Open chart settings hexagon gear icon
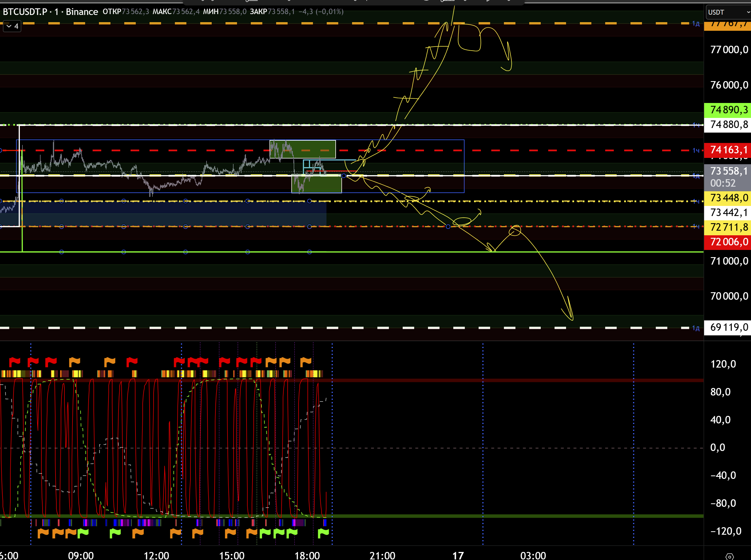 click(729, 556)
